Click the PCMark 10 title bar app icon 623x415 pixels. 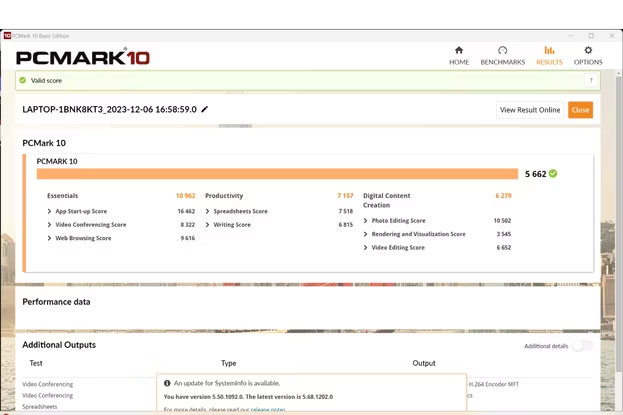7,36
